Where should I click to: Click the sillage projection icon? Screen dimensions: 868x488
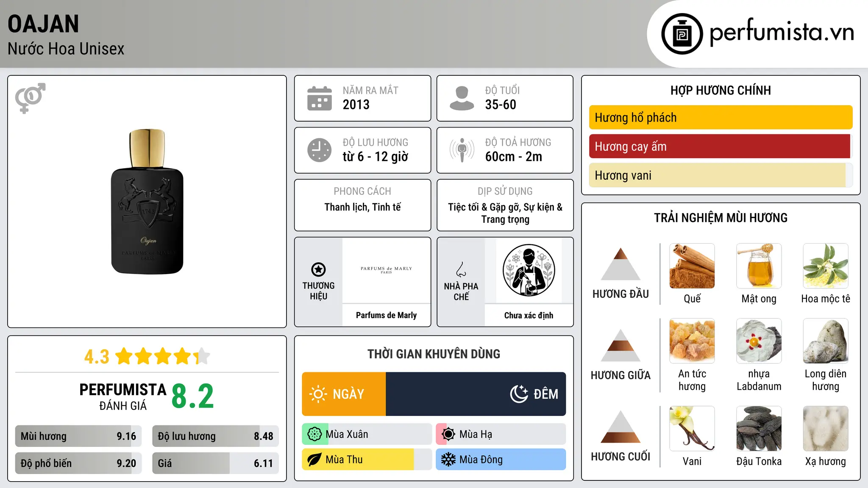[462, 150]
